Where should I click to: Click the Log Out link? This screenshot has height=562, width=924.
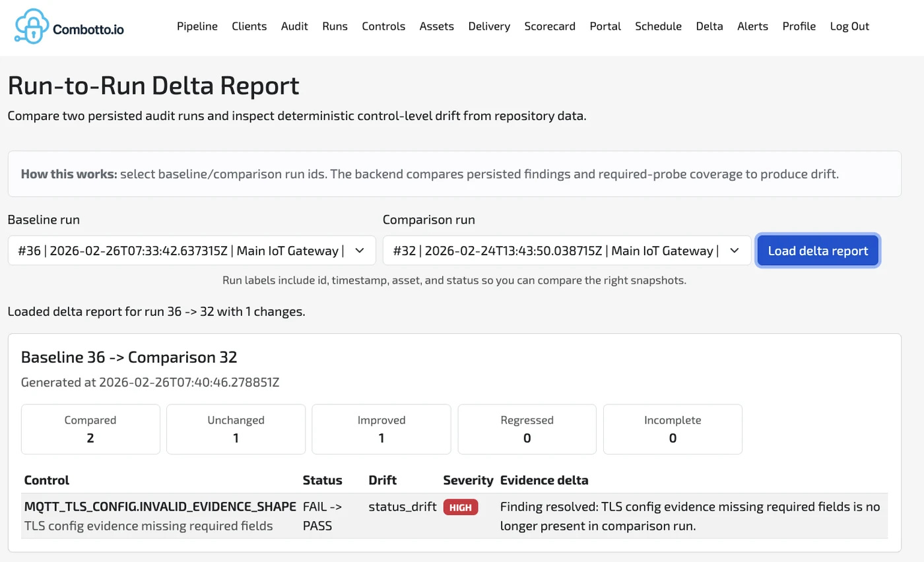[x=849, y=26]
